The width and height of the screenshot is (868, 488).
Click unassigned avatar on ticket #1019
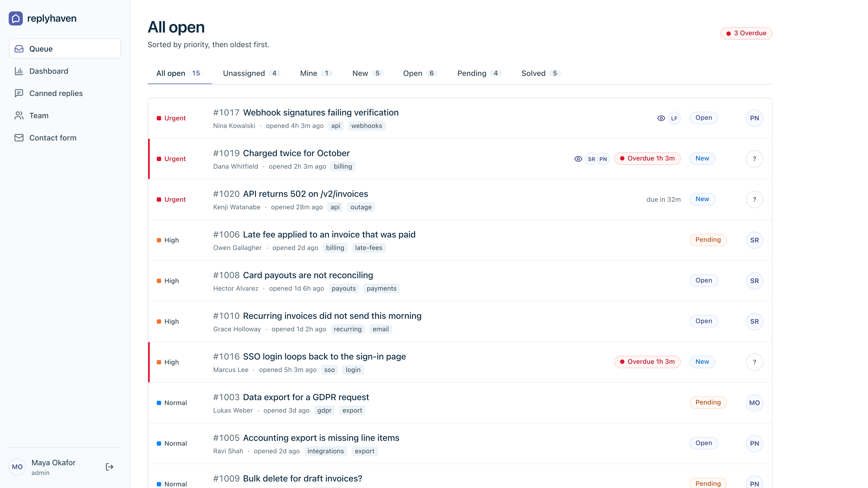click(754, 159)
